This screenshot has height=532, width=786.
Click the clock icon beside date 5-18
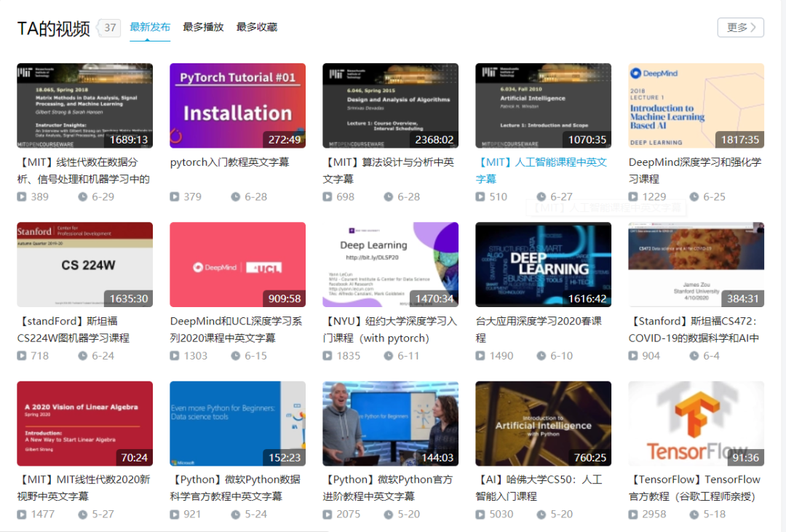tap(694, 514)
